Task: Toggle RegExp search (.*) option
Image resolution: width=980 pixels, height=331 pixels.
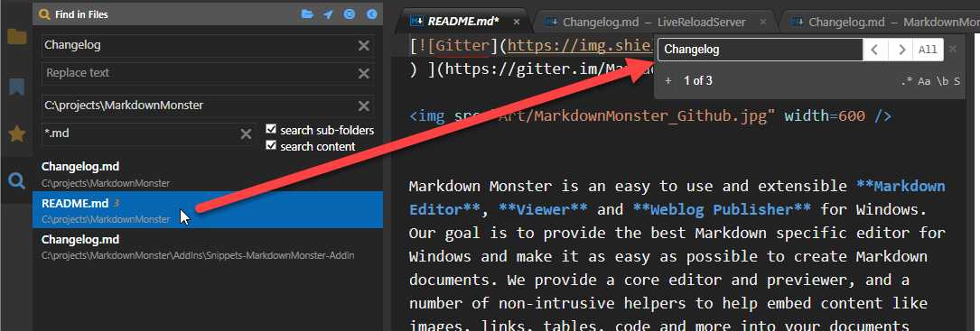Action: (906, 81)
